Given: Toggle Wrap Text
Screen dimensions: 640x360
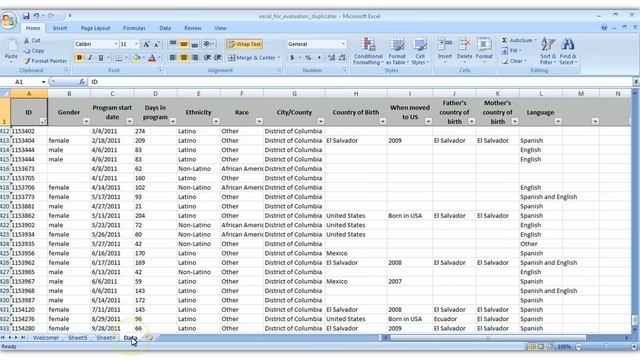Looking at the screenshot, I should (x=244, y=44).
